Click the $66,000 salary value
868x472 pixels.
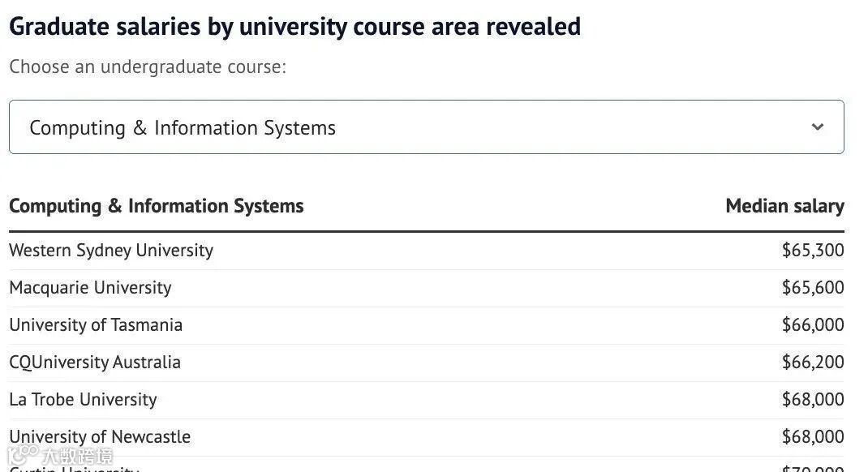(813, 324)
